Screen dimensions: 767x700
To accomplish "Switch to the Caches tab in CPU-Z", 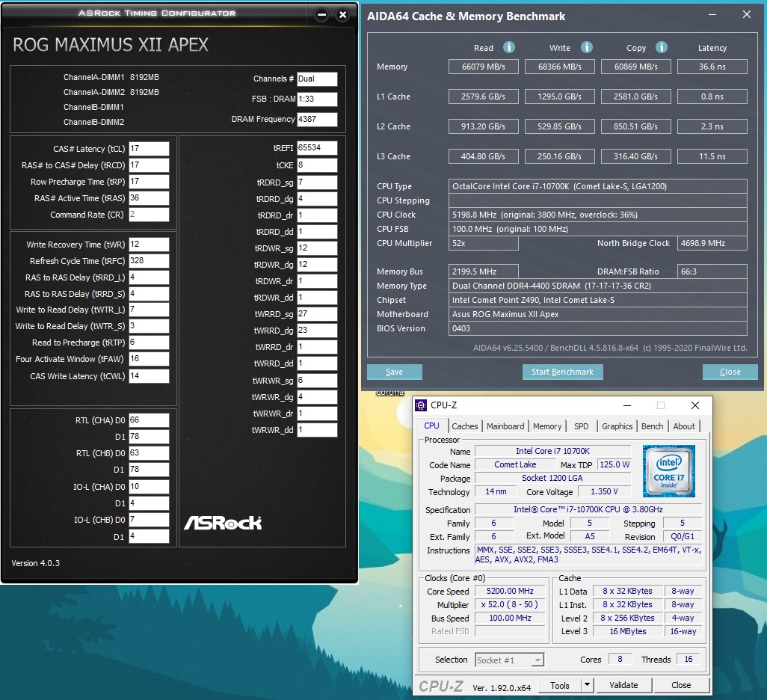I will (x=465, y=426).
